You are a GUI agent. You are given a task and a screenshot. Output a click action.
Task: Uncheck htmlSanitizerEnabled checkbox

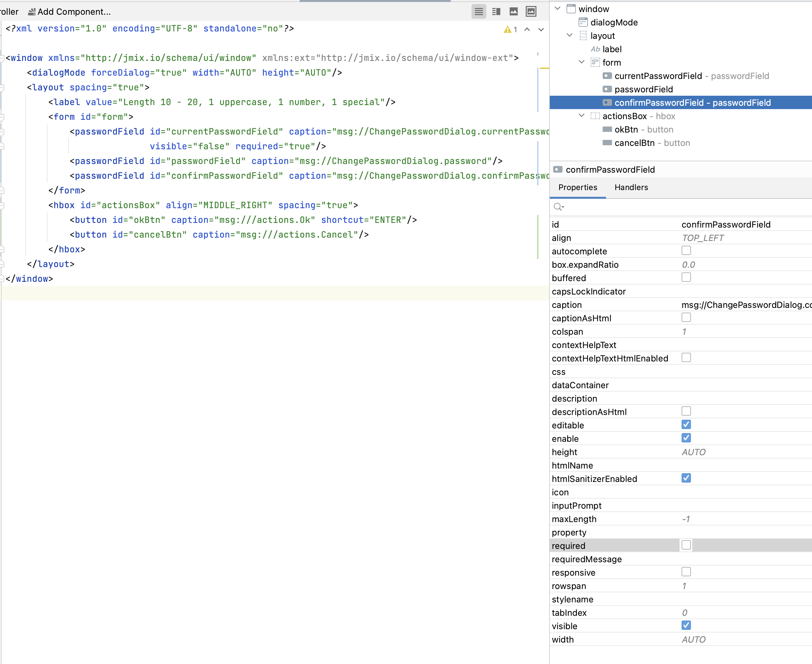click(686, 478)
